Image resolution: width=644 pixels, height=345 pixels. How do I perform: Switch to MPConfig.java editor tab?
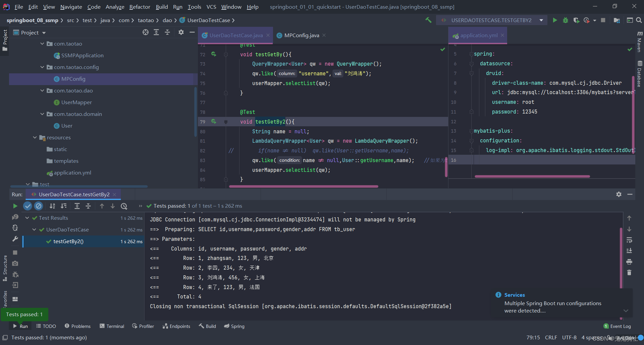(302, 35)
